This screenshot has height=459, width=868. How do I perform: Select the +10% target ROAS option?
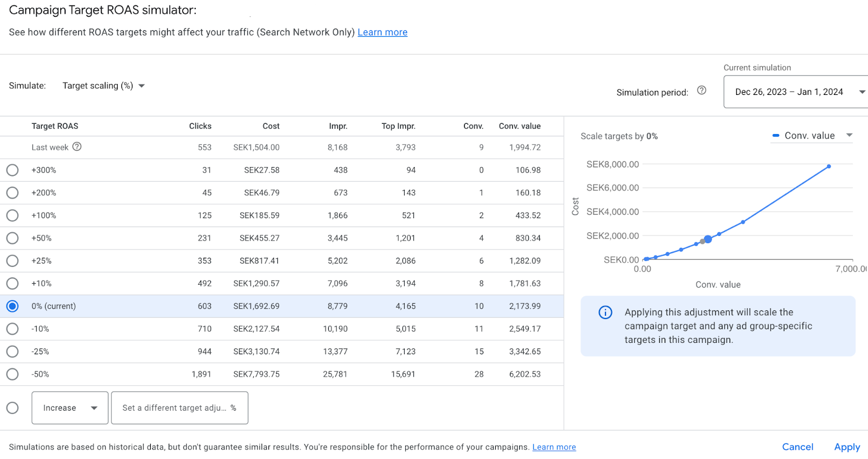coord(12,284)
